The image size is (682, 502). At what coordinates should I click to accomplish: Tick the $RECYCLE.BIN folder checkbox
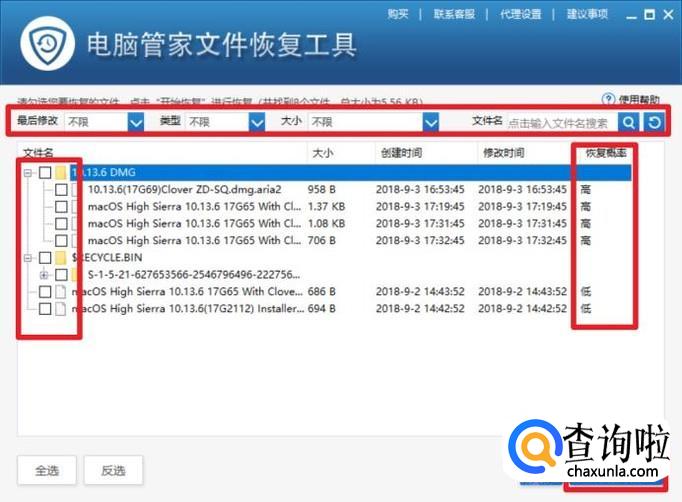(x=45, y=258)
